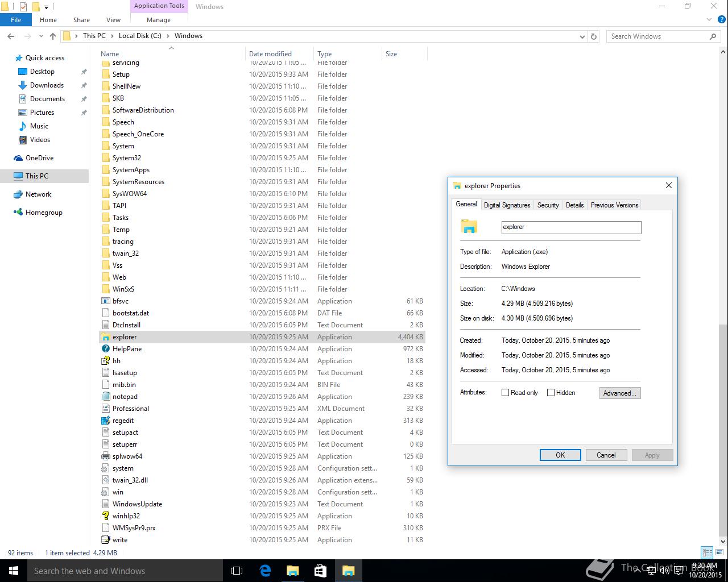The height and width of the screenshot is (582, 728).
Task: Sort files by Type column
Action: (348, 54)
